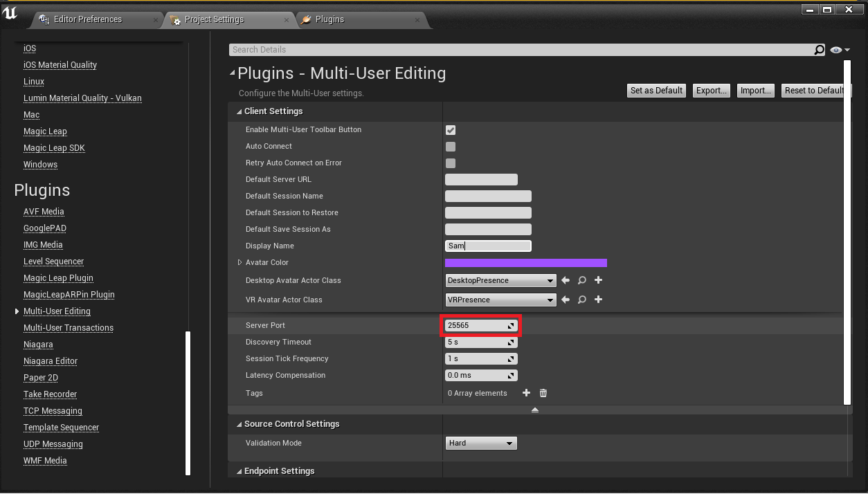Image resolution: width=868 pixels, height=494 pixels.
Task: Click the Default Session Name field
Action: (488, 196)
